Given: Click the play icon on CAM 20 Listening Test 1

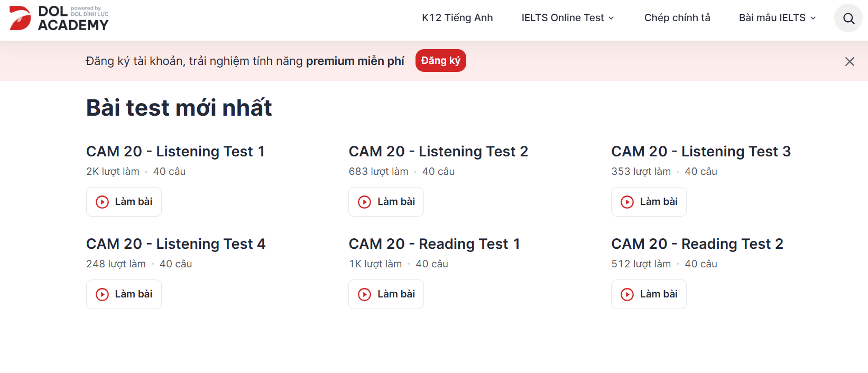Looking at the screenshot, I should pyautogui.click(x=101, y=202).
